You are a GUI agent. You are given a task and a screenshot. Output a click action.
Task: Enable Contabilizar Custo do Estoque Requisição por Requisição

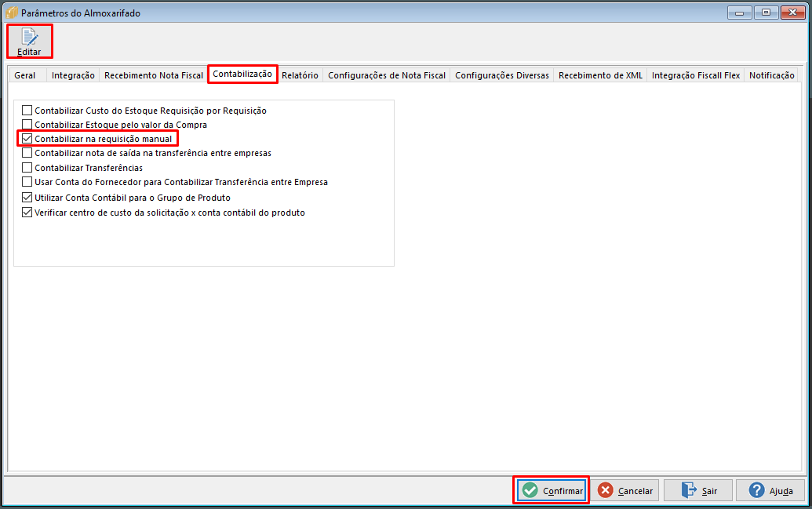27,111
